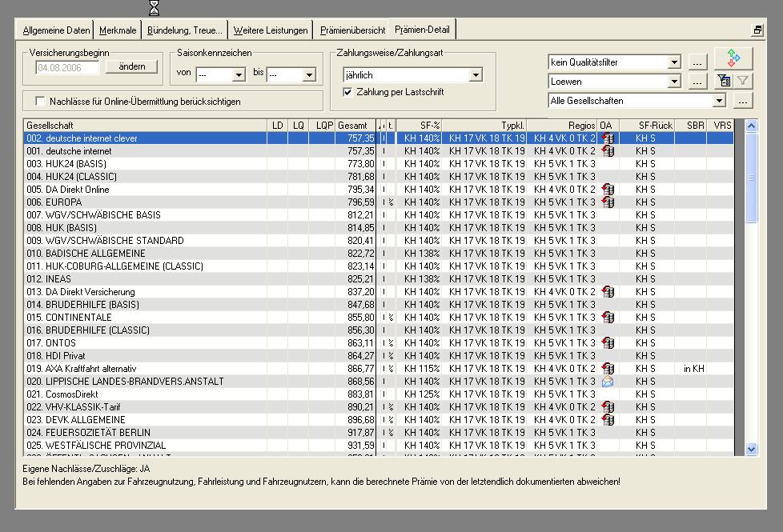Expand the kein Qualitätsfilter dropdown

point(674,62)
